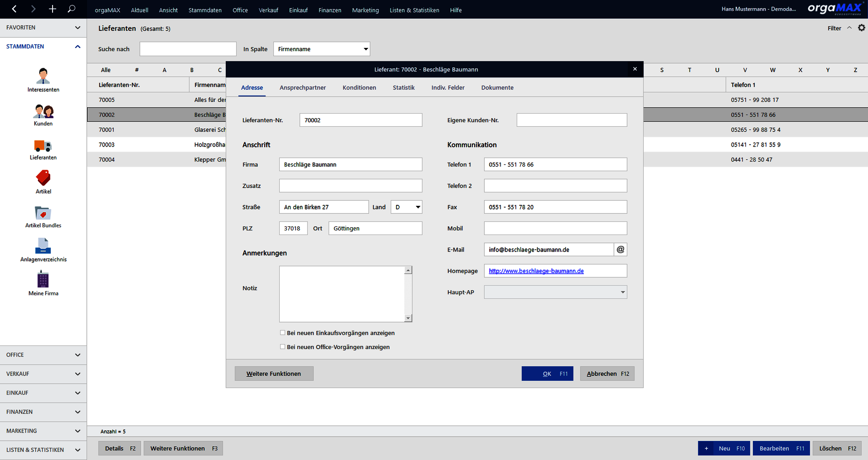The height and width of the screenshot is (460, 868).
Task: Open list settings gear icon
Action: 862,28
